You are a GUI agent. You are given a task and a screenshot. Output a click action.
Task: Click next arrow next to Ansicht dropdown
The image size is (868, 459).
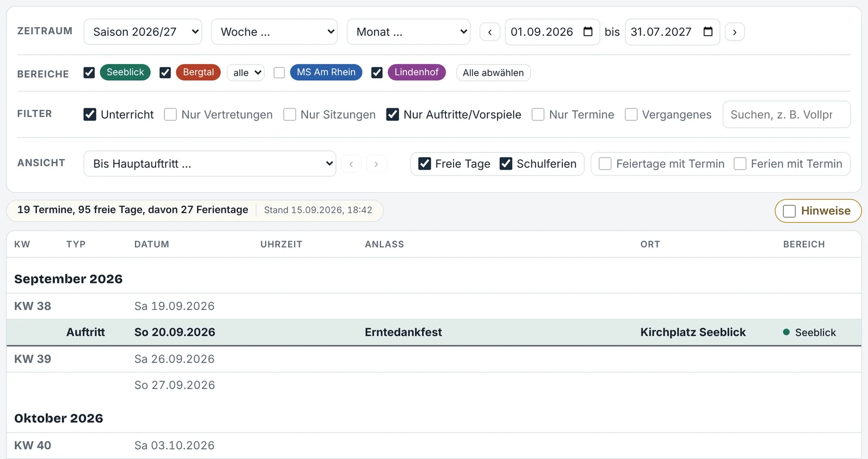[376, 164]
